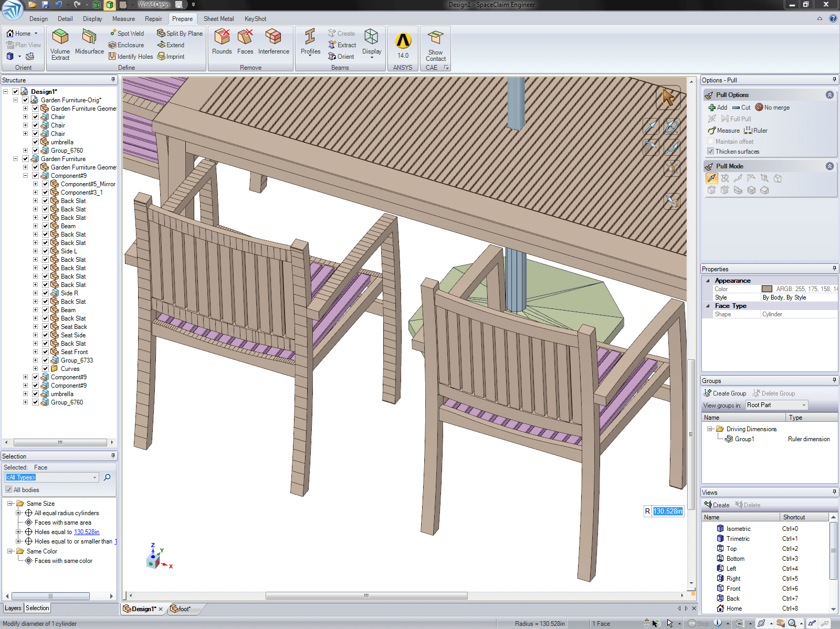Uncheck the All bodies checkbox
Image resolution: width=840 pixels, height=629 pixels.
point(8,490)
